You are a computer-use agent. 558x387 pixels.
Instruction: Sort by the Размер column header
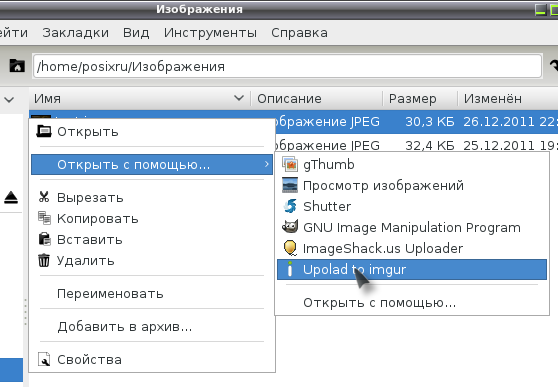[420, 98]
